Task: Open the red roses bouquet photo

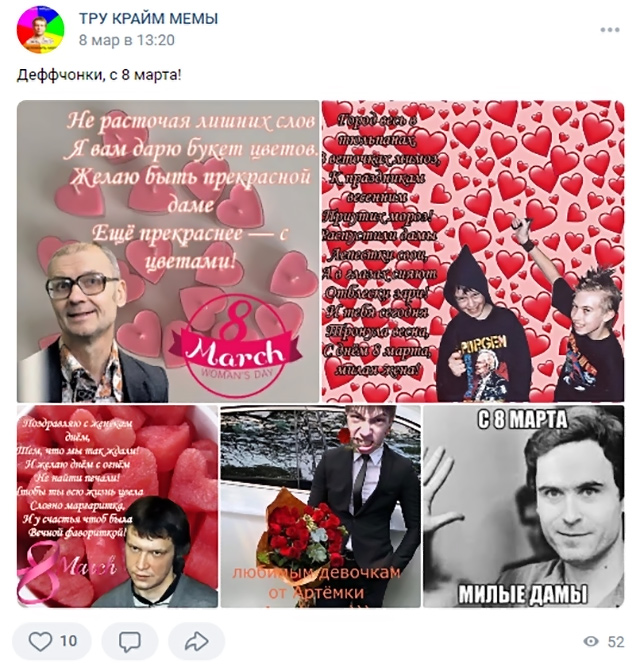Action: click(x=321, y=506)
